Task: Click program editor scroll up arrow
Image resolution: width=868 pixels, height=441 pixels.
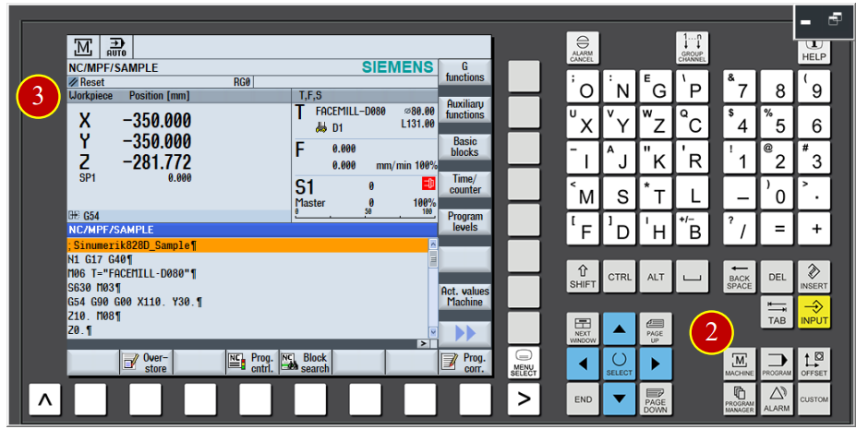Action: tap(433, 244)
